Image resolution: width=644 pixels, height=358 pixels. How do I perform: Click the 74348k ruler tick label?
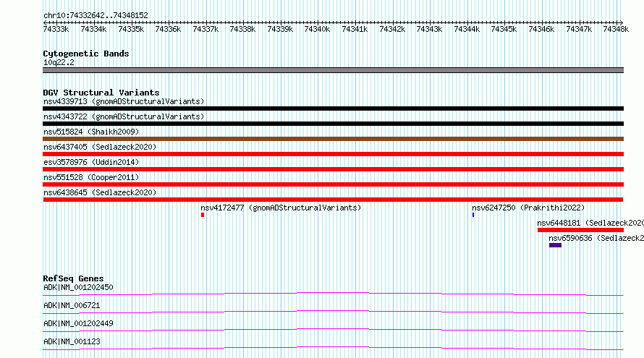616,29
